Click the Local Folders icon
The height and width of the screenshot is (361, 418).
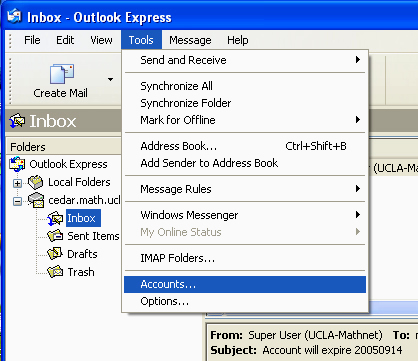pyautogui.click(x=36, y=182)
